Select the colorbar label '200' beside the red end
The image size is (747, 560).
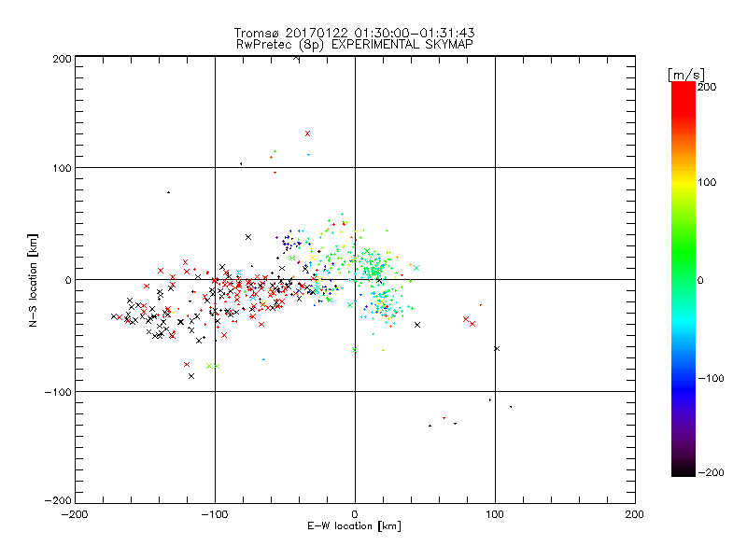point(707,87)
